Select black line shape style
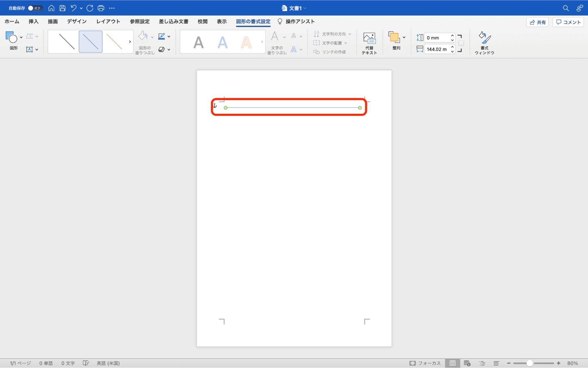Image resolution: width=588 pixels, height=368 pixels. point(67,42)
